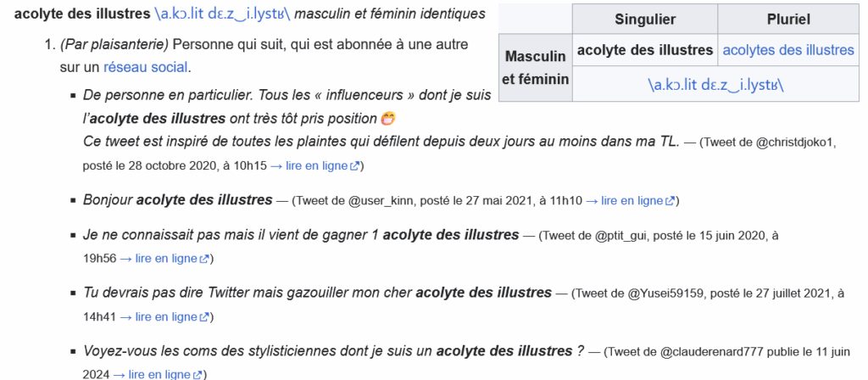Click external-link icon after @Yusei59159 tweet link
The image size is (868, 380).
click(x=203, y=316)
